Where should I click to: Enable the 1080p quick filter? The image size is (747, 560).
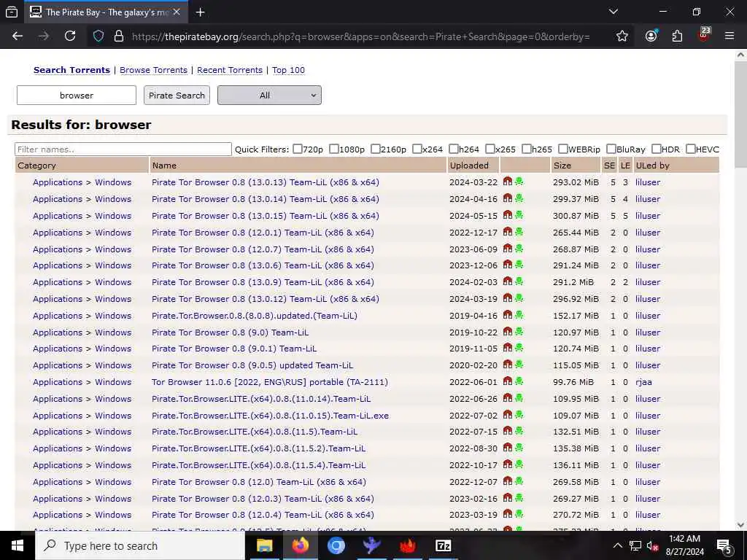point(334,149)
